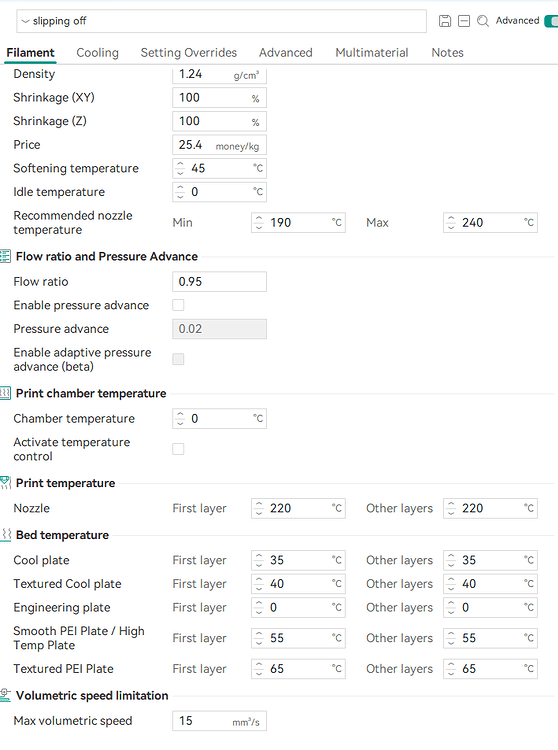558x750 pixels.
Task: Click Nozzle other layers temperature field
Action: coord(491,508)
